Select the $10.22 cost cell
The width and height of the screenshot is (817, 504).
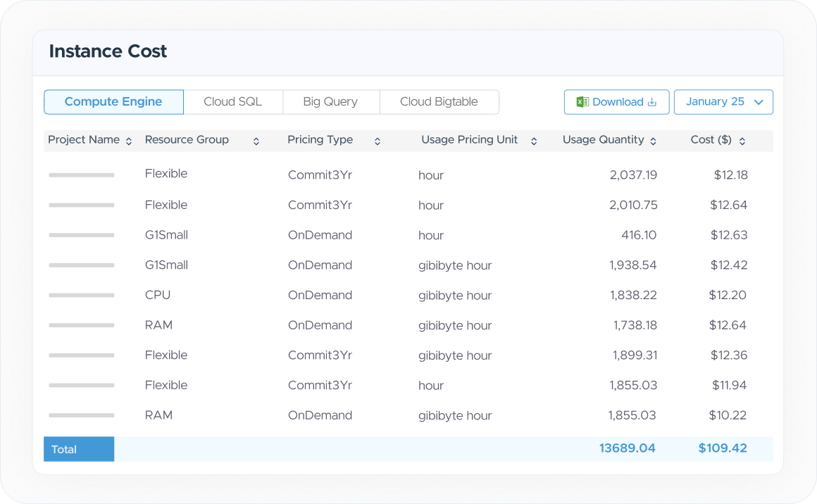click(x=728, y=415)
